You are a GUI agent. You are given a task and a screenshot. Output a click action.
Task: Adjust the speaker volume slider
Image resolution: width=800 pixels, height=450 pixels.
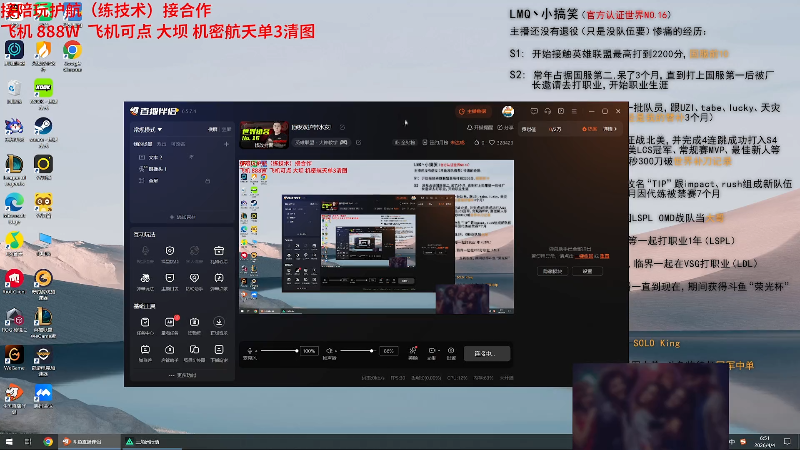pos(358,351)
